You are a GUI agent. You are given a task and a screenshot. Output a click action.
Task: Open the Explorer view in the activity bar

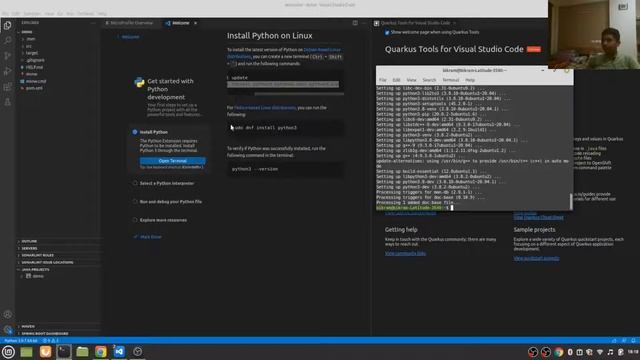tap(7, 25)
